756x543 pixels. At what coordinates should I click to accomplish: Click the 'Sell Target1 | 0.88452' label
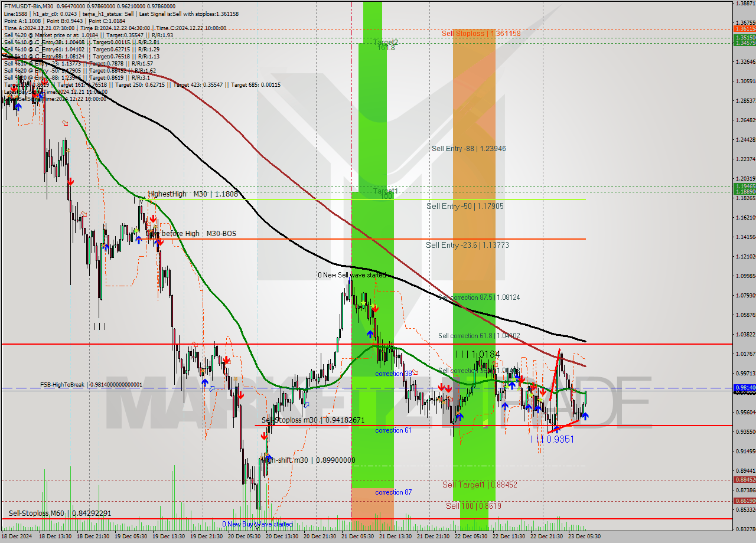[x=480, y=485]
